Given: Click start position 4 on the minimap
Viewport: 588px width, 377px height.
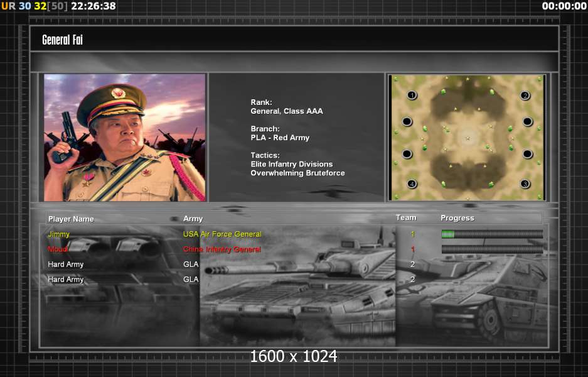Looking at the screenshot, I should coord(412,183).
